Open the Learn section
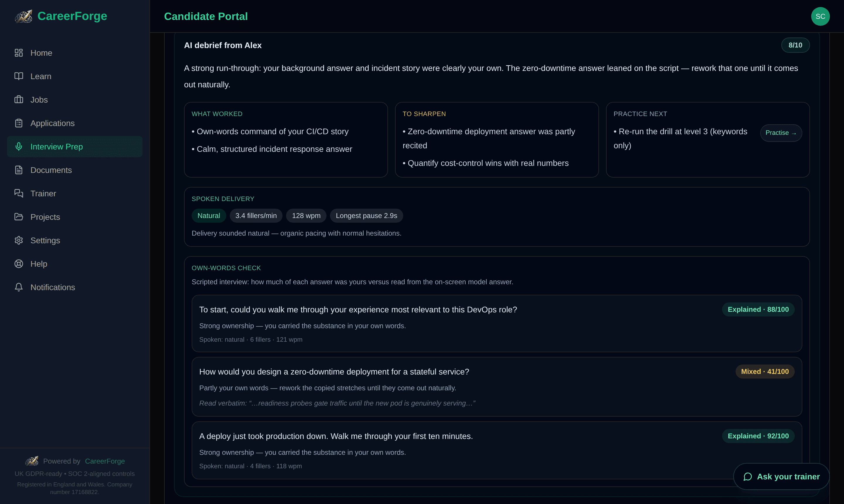The image size is (844, 504). (x=75, y=76)
